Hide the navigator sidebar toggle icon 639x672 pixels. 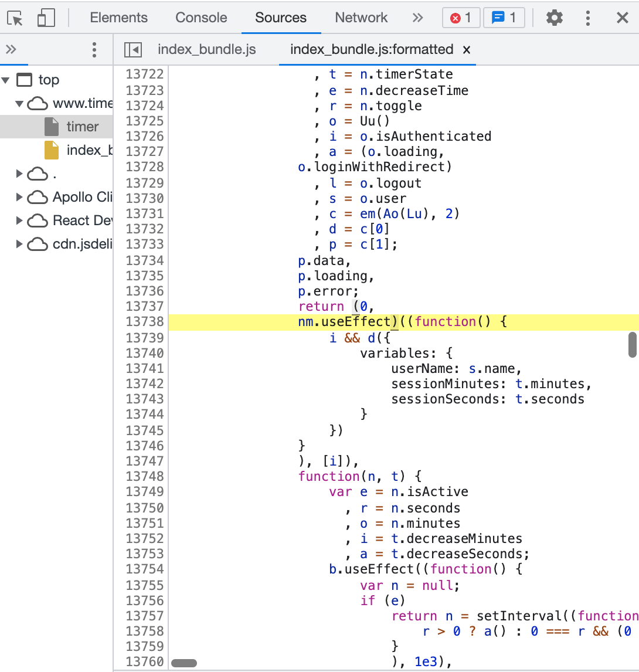[133, 50]
